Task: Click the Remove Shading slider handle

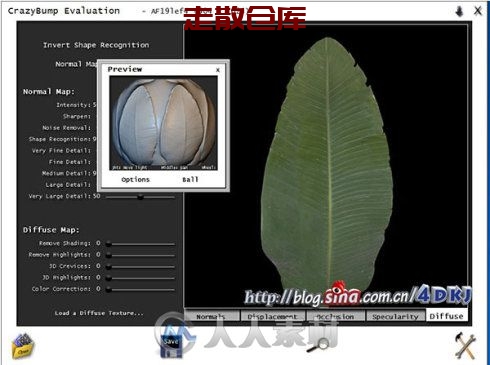Action: click(x=109, y=244)
